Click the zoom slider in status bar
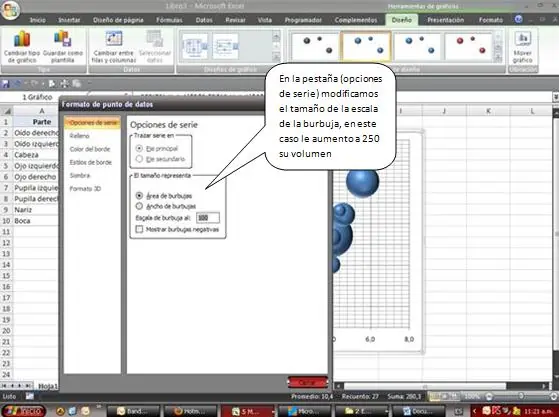Viewport: 559px width, 417px height. 521,396
